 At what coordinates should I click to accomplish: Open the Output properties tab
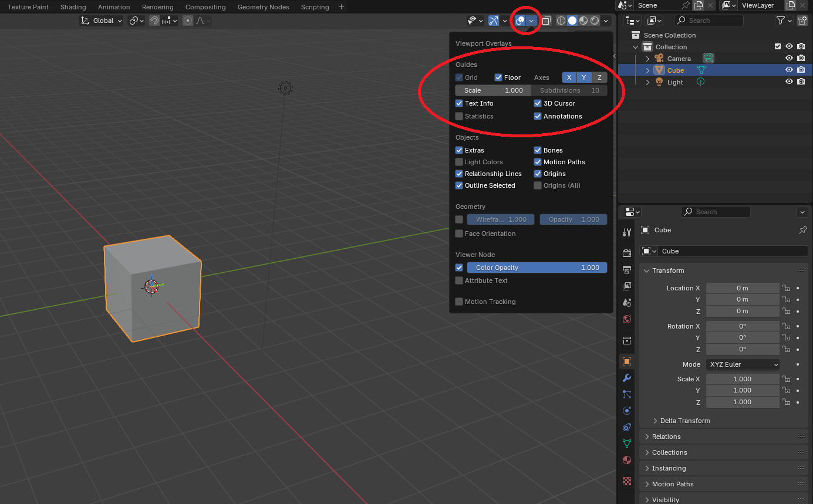coord(627,270)
